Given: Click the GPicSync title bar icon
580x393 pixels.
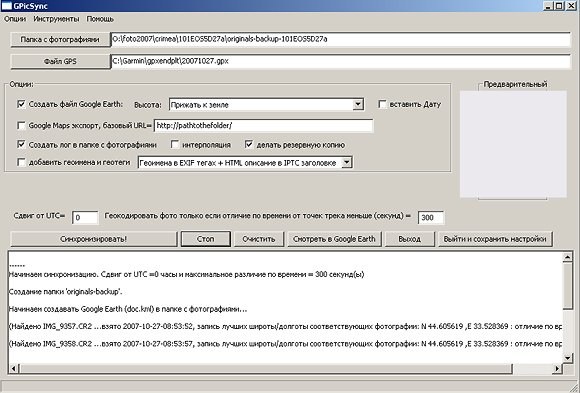Looking at the screenshot, I should click(x=6, y=6).
